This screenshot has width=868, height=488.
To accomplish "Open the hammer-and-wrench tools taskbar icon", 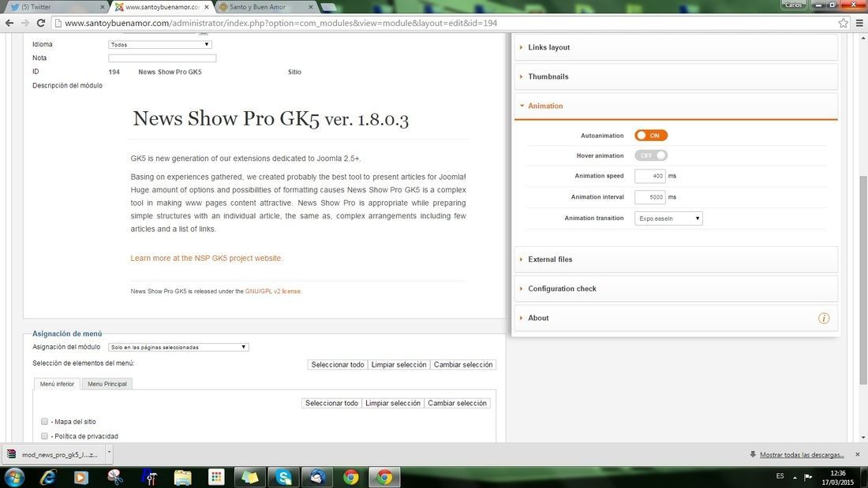I will pos(149,477).
